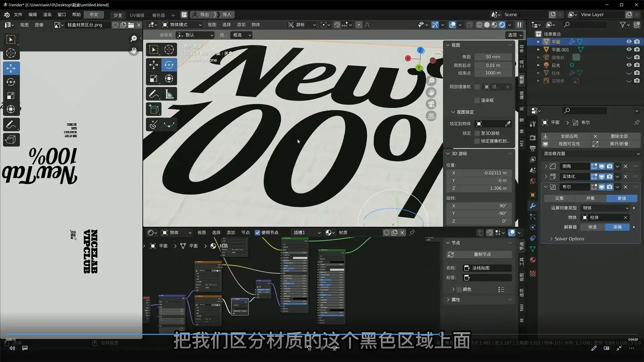Select the Move tool in the viewport toolbar
The height and width of the screenshot is (362, 644).
point(154,65)
